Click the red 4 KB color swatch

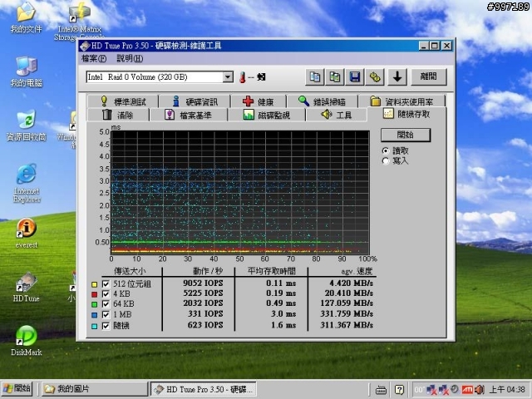(x=94, y=294)
